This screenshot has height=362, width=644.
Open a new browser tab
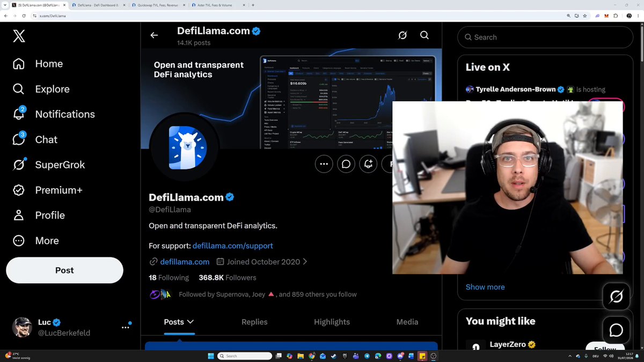point(253,5)
